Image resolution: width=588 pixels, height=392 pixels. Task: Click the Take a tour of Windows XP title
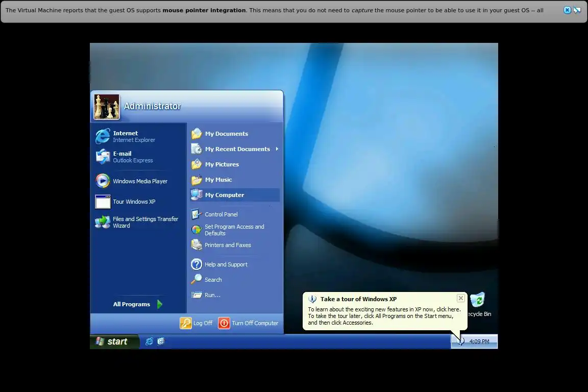[358, 299]
